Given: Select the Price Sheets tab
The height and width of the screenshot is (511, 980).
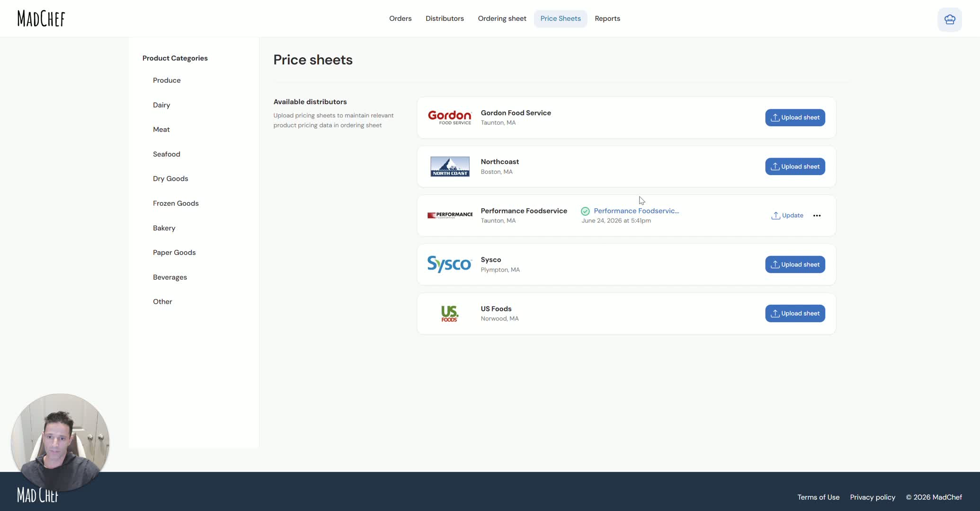Looking at the screenshot, I should [561, 18].
